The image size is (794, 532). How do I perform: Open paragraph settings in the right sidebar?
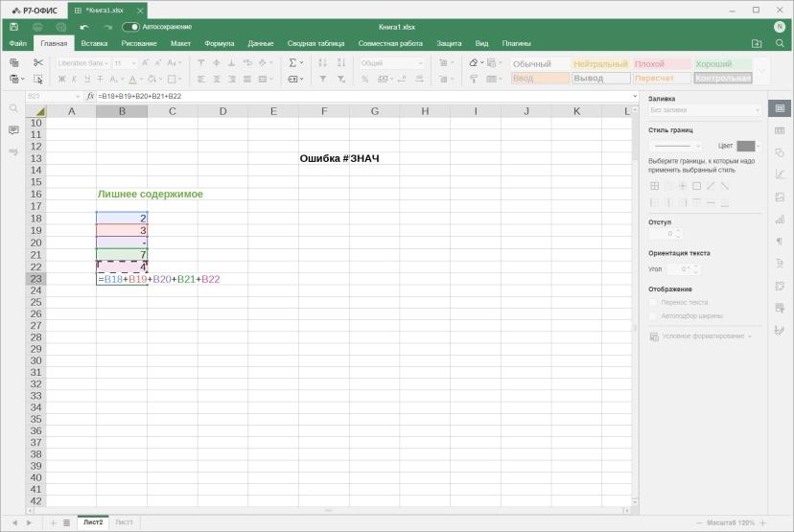click(780, 242)
